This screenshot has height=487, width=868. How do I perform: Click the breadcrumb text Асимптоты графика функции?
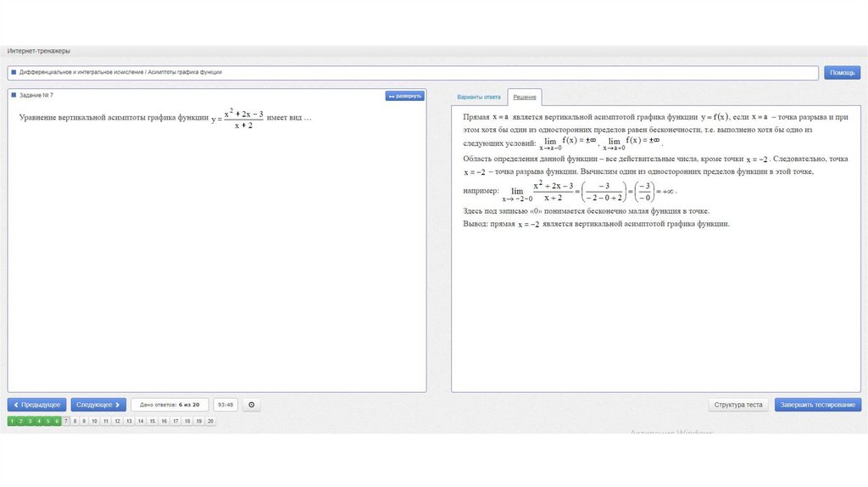(185, 72)
